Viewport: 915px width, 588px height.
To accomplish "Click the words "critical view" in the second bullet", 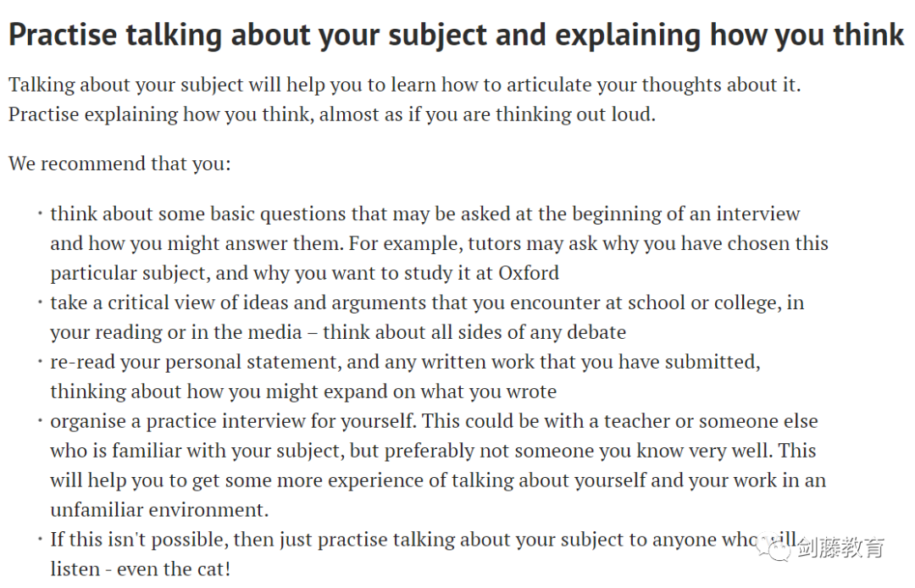I will (x=162, y=302).
